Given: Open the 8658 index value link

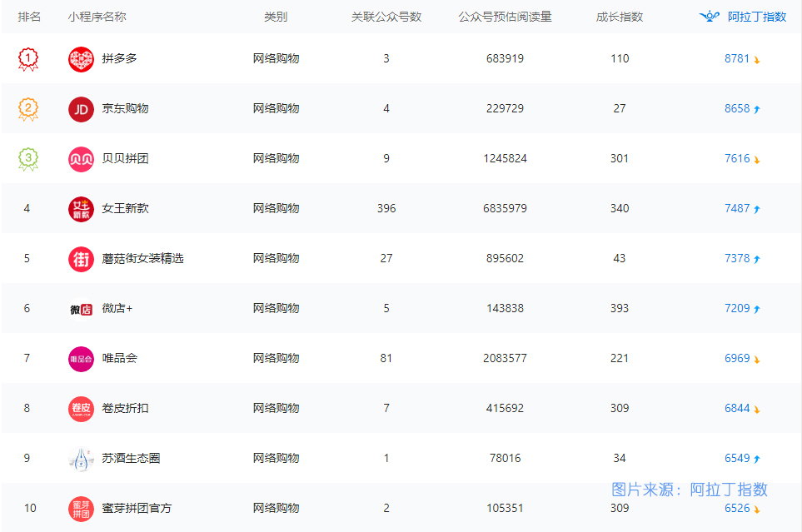Looking at the screenshot, I should pos(737,108).
